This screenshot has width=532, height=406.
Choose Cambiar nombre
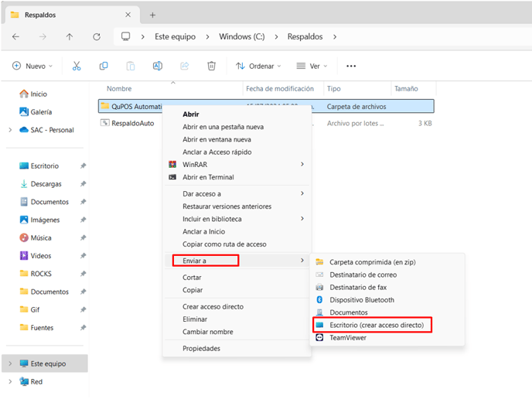pos(208,332)
